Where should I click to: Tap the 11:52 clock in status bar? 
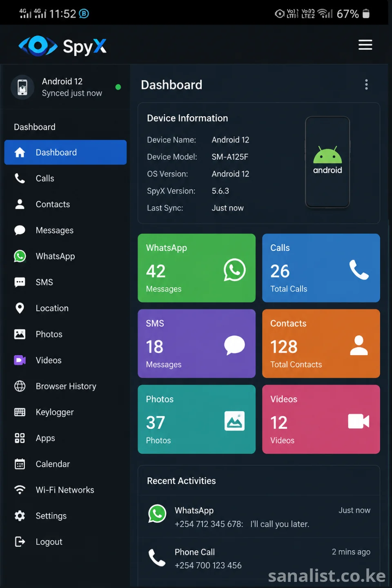pyautogui.click(x=62, y=14)
